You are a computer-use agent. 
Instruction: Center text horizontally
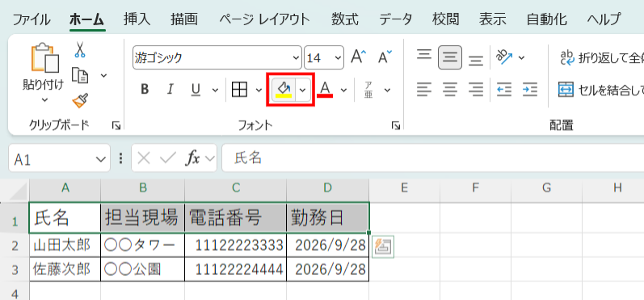click(x=450, y=89)
